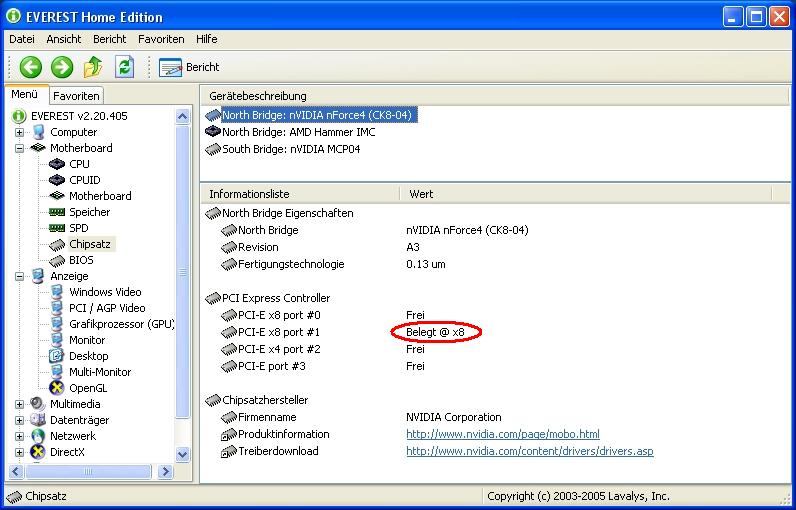Select Chipsatz in the tree

(90, 244)
